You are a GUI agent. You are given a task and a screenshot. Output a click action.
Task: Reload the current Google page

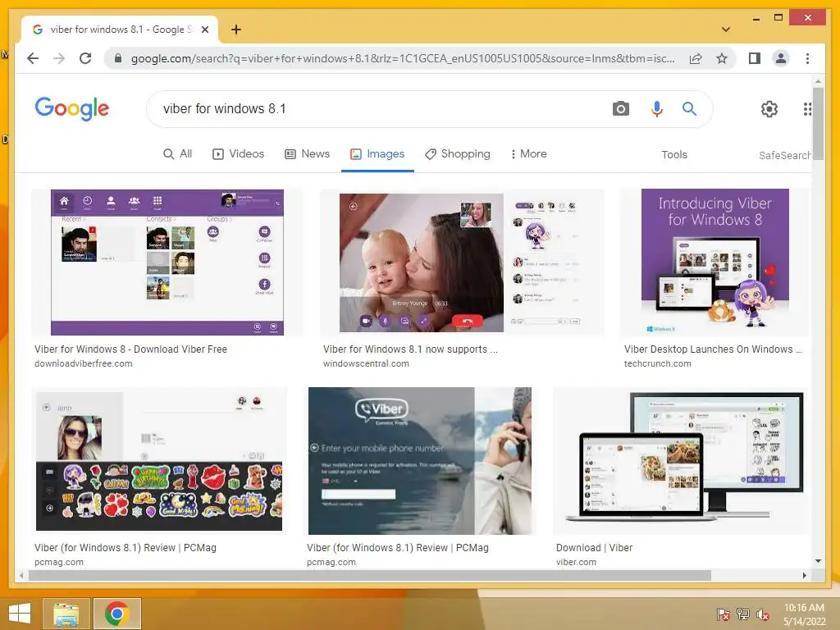click(x=85, y=58)
